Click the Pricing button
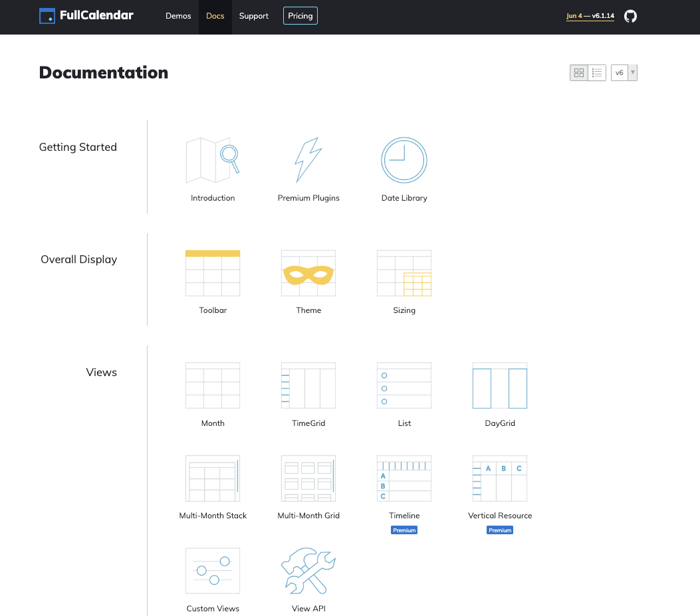Screen dimensions: 700x616 [300, 16]
